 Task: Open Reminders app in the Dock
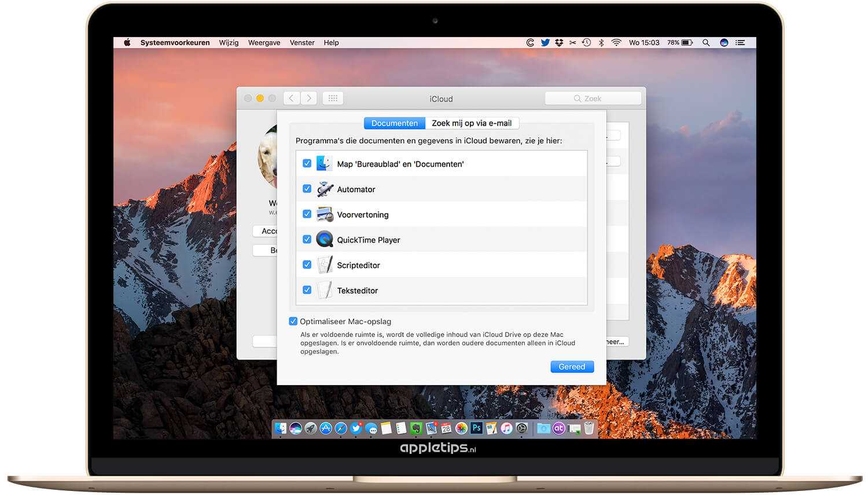point(401,428)
